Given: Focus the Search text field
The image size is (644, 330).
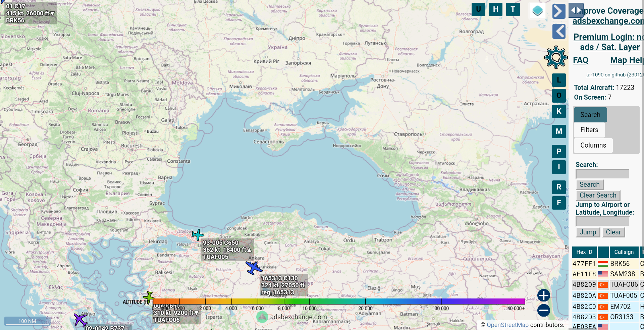Looking at the screenshot, I should click(602, 174).
